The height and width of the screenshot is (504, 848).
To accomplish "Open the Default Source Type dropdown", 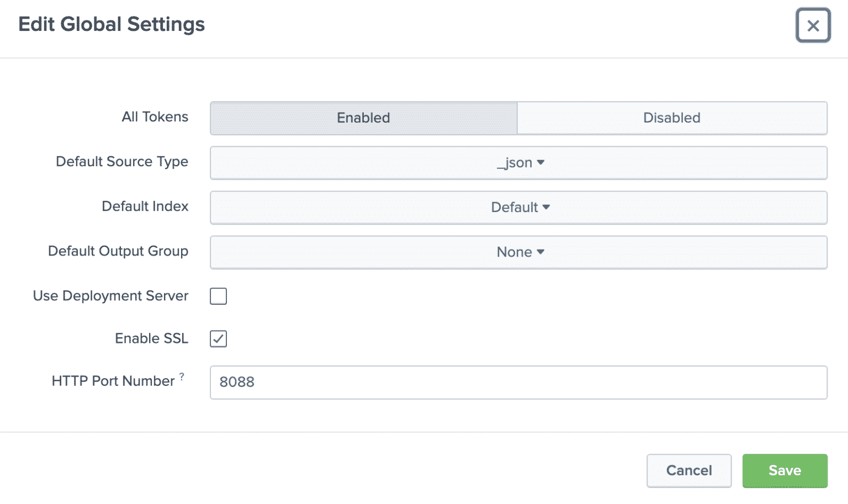I will coord(518,162).
